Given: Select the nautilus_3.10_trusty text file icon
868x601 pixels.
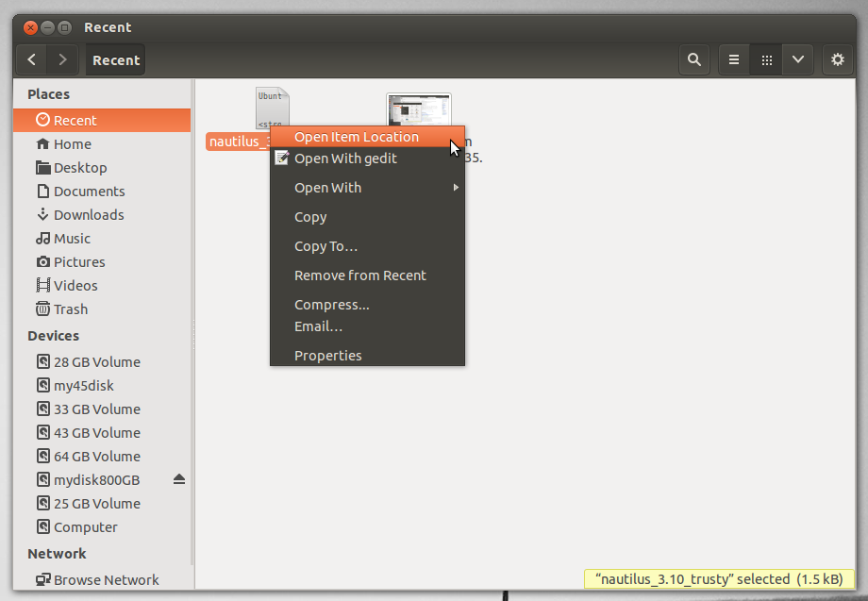Looking at the screenshot, I should coord(273,108).
